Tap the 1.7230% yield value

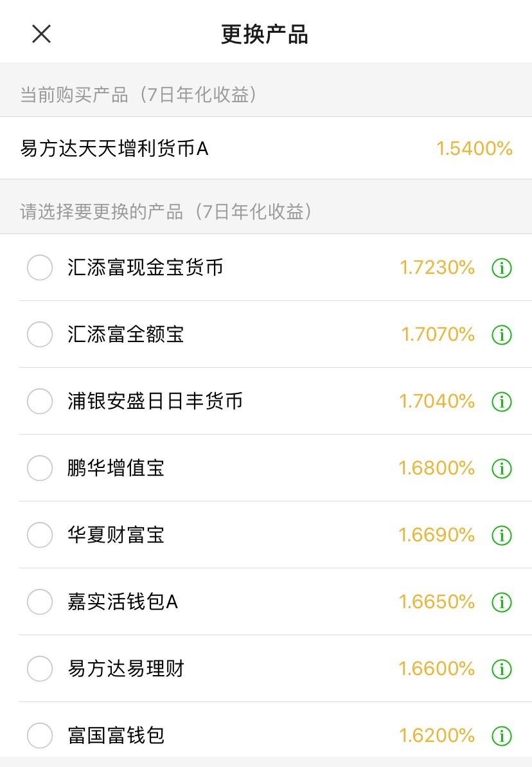click(x=437, y=267)
